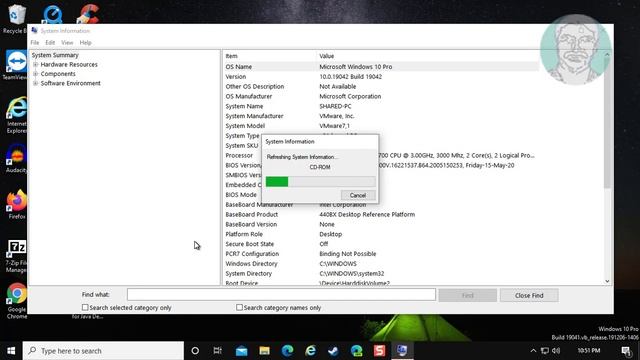
Task: Click the volume speaker tray icon
Action: pyautogui.click(x=556, y=351)
